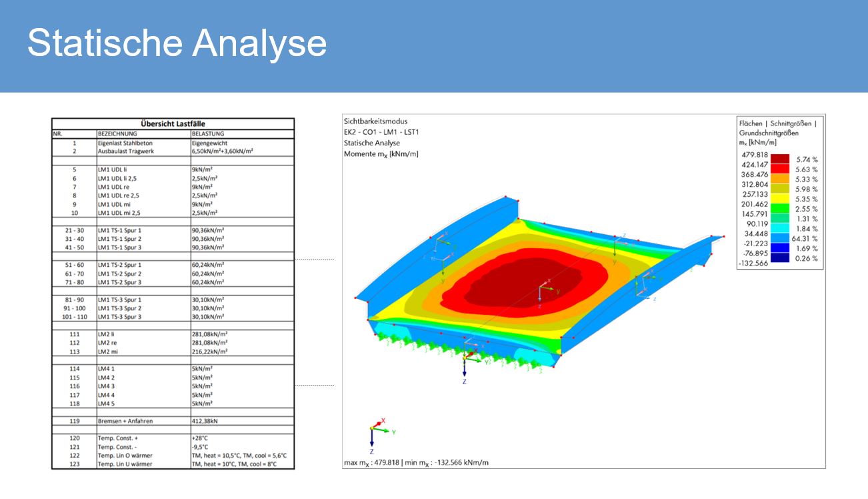Click the global XYZ axis triad icon

click(377, 432)
